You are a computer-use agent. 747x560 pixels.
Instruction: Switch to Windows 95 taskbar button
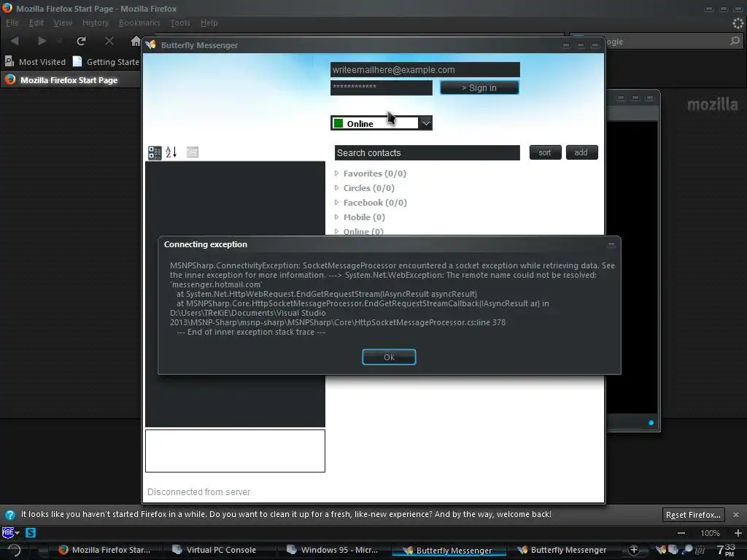tap(332, 550)
